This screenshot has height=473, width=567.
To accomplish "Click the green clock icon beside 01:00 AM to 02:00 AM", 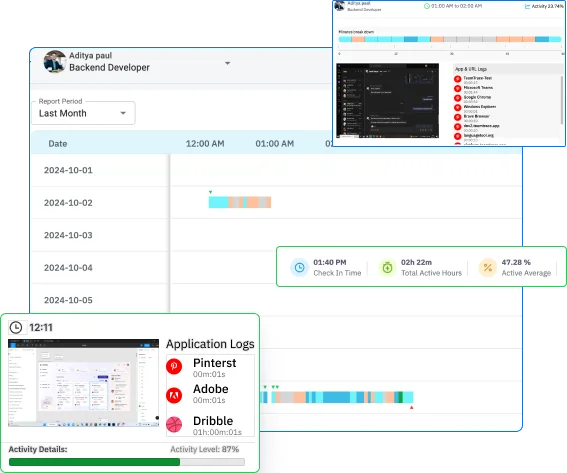I will (x=427, y=6).
